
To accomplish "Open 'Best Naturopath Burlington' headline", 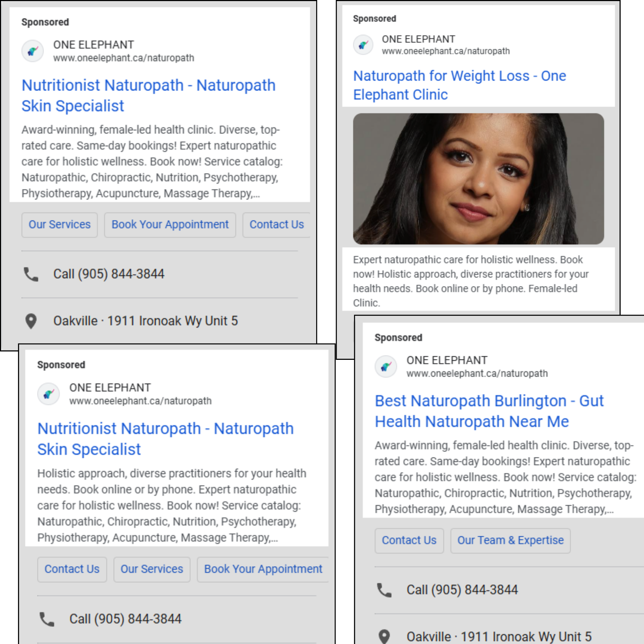I will 489,411.
